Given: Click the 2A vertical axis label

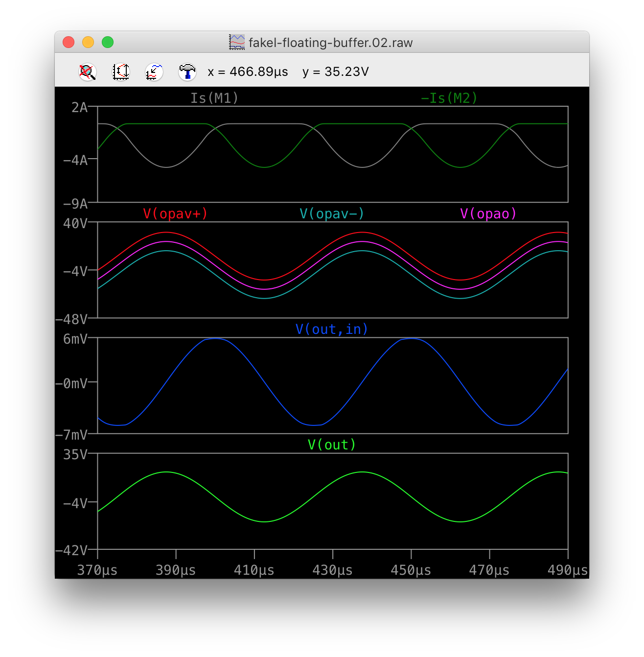Looking at the screenshot, I should pos(80,107).
